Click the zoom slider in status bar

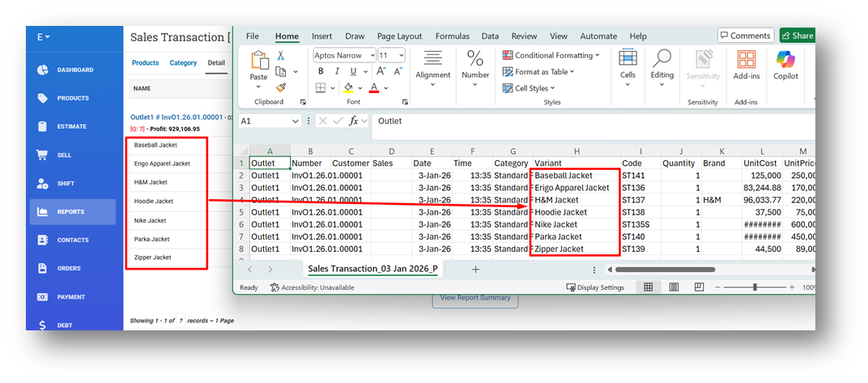click(x=755, y=287)
